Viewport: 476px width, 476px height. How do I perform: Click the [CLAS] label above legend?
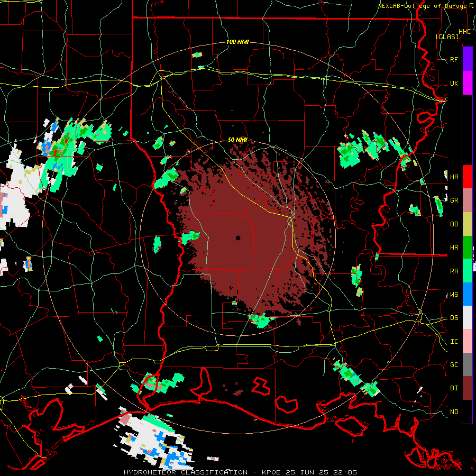[x=447, y=36]
